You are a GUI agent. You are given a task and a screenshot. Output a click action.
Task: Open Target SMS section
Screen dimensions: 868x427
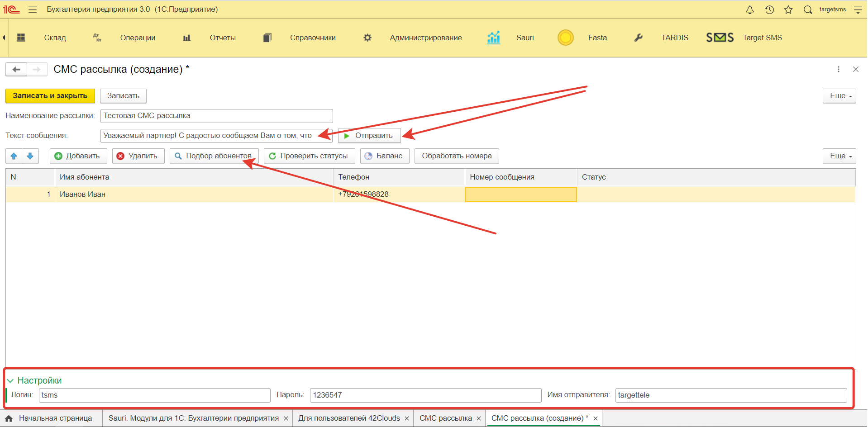point(762,38)
